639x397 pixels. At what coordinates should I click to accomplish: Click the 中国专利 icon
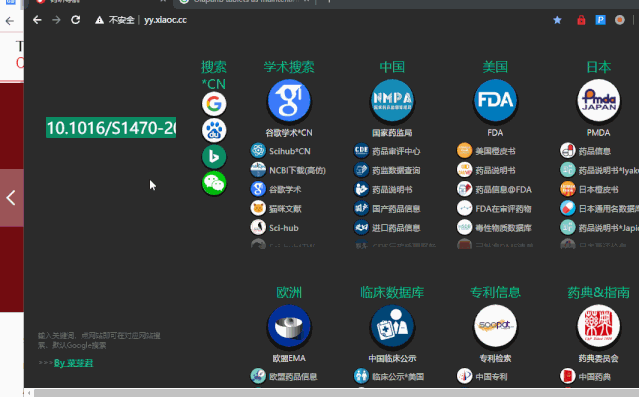tap(464, 376)
